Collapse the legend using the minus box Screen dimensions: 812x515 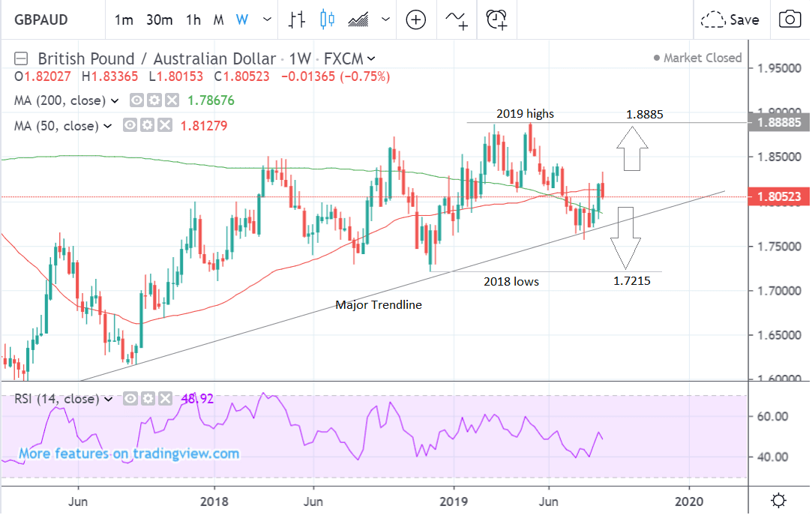click(22, 58)
